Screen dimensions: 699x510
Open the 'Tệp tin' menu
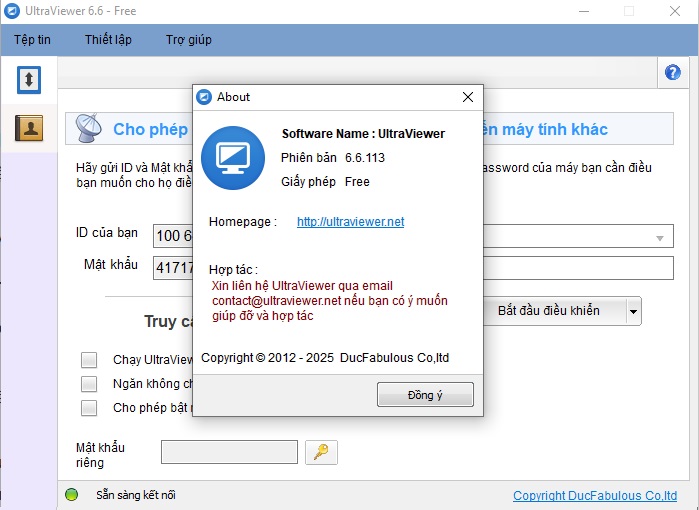[x=32, y=40]
